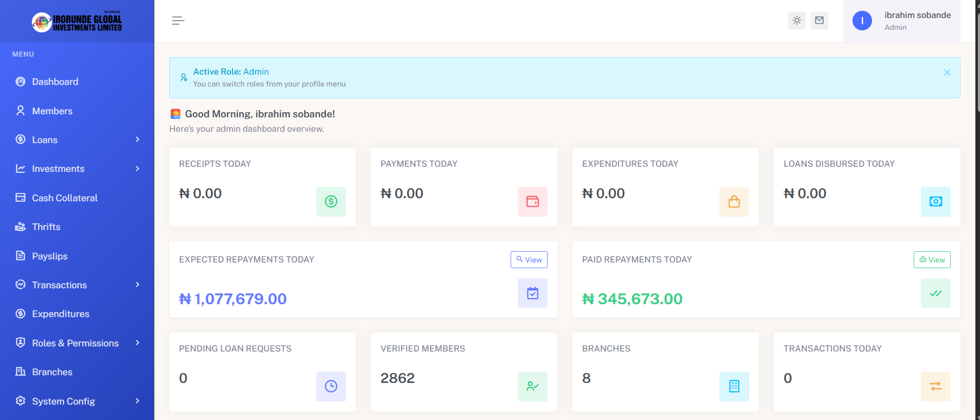
Task: Open messages envelope icon
Action: [819, 21]
